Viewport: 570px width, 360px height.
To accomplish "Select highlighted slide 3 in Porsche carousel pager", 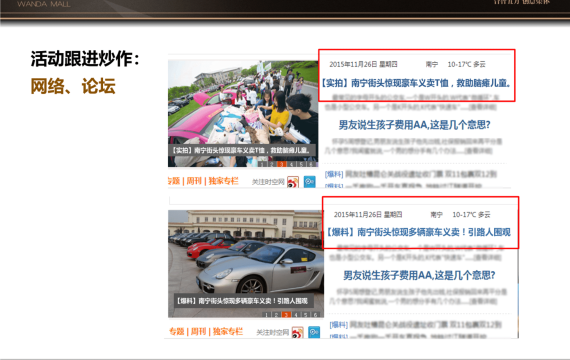I will pyautogui.click(x=286, y=315).
